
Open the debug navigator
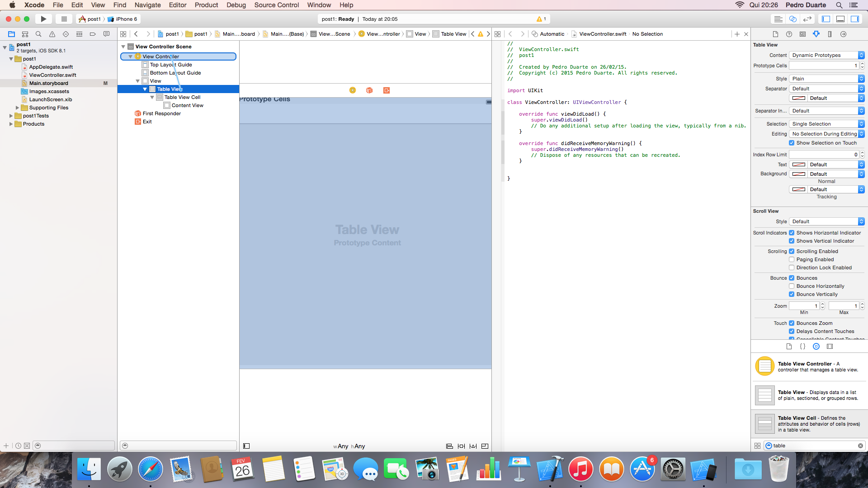tap(79, 34)
